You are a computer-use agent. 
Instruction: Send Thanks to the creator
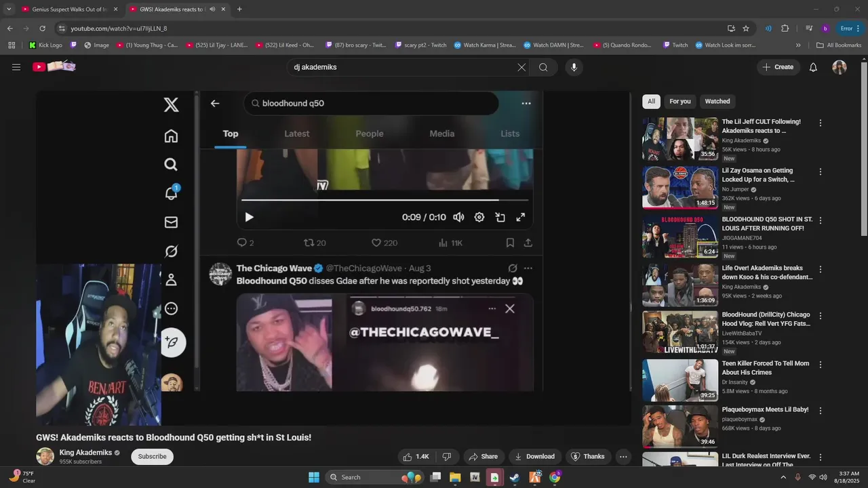[587, 457]
